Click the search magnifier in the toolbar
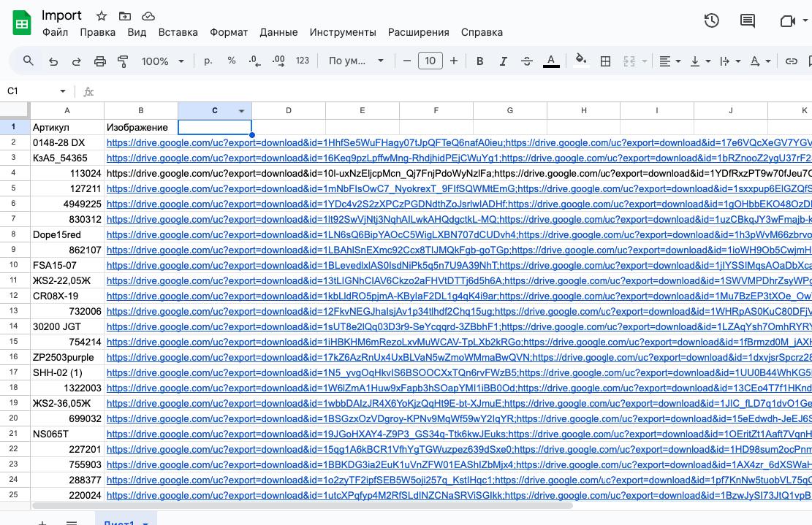This screenshot has width=812, height=525. [x=29, y=61]
